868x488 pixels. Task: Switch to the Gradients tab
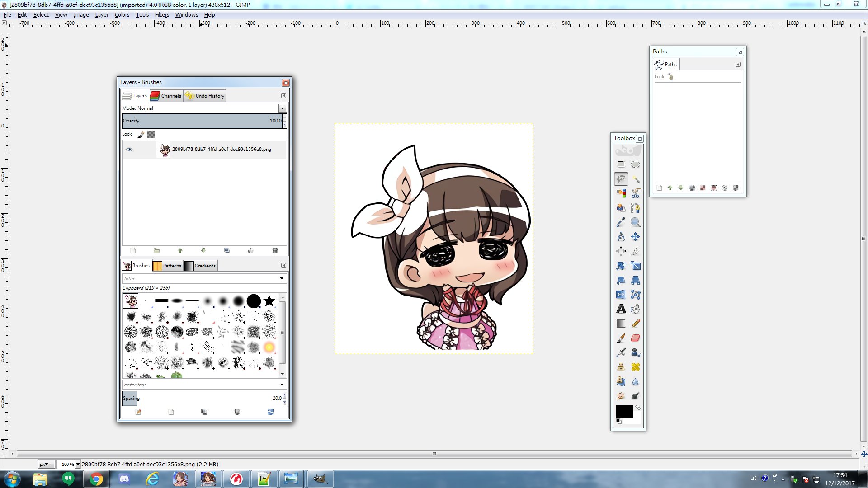(x=200, y=266)
